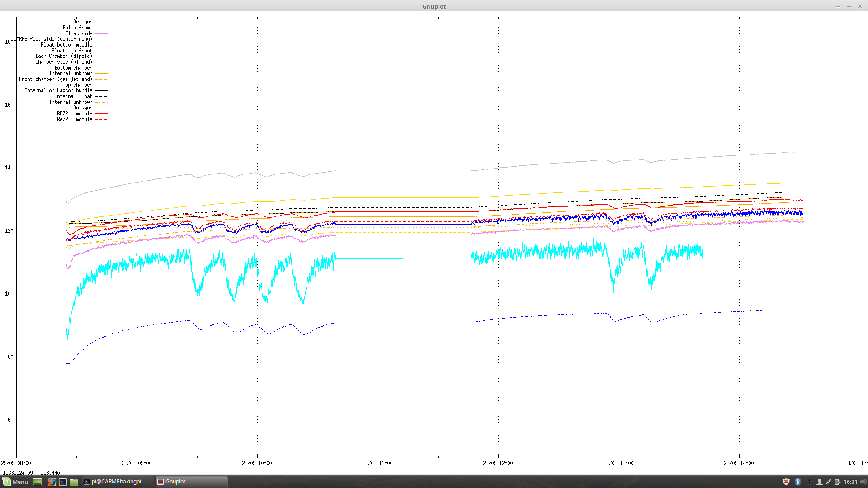Screen dimensions: 868x488
Task: Toggle Internal on kapton bundle legend entry
Action: pyautogui.click(x=58, y=90)
